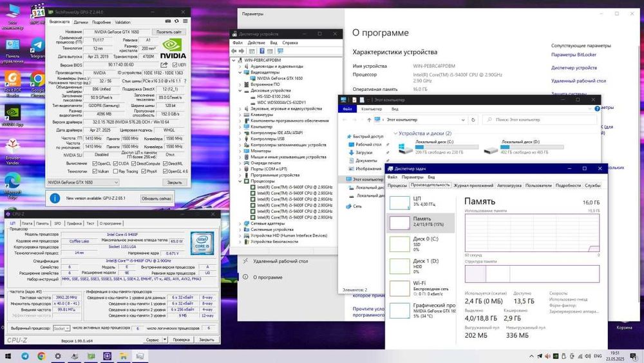This screenshot has height=363, width=644.
Task: Click the Windows Start button
Action: click(8, 356)
